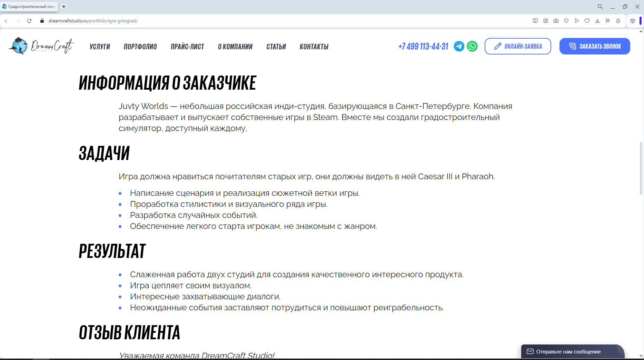This screenshot has width=644, height=360.
Task: Open the Контакты menu item
Action: coord(314,47)
